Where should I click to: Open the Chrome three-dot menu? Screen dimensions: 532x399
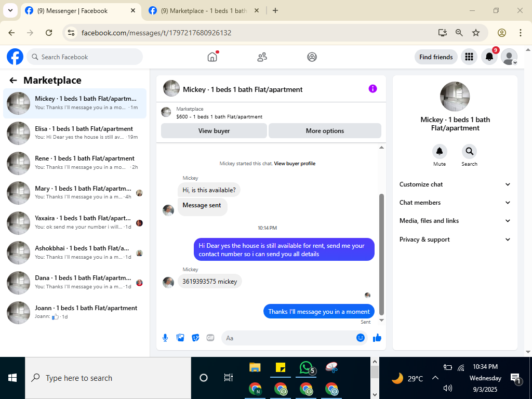tap(521, 33)
